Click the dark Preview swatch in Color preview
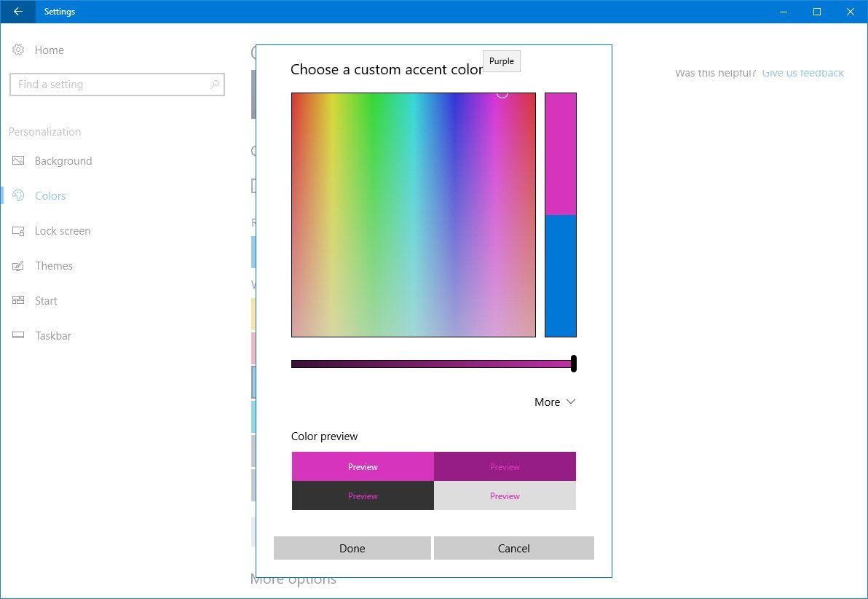The image size is (868, 599). 363,496
